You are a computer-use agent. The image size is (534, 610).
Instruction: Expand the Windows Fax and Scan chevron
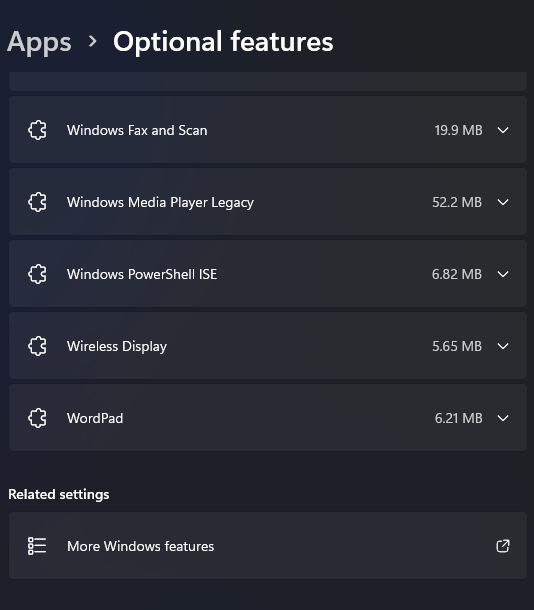[503, 130]
